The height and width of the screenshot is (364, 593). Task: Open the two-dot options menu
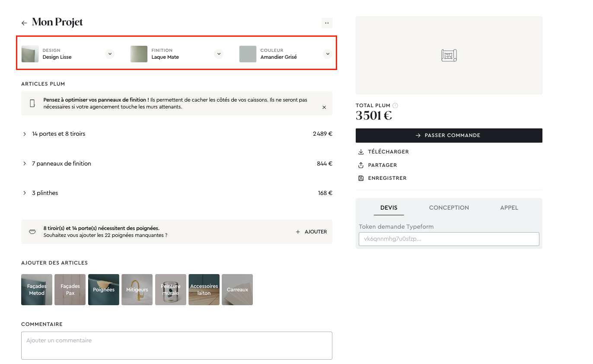pyautogui.click(x=327, y=23)
